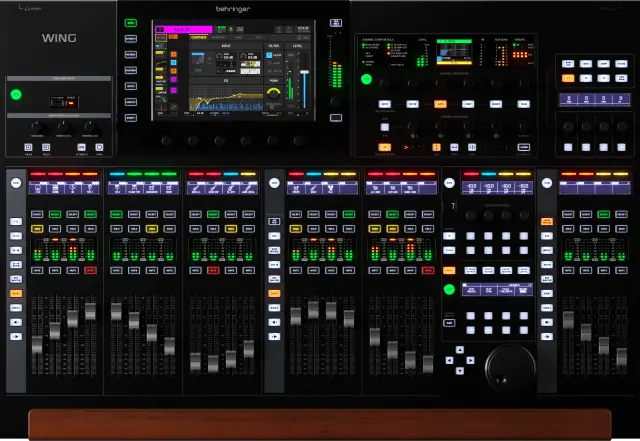Push the orange-lit button in the channel processing row
This screenshot has height=441, width=640.
(x=440, y=104)
